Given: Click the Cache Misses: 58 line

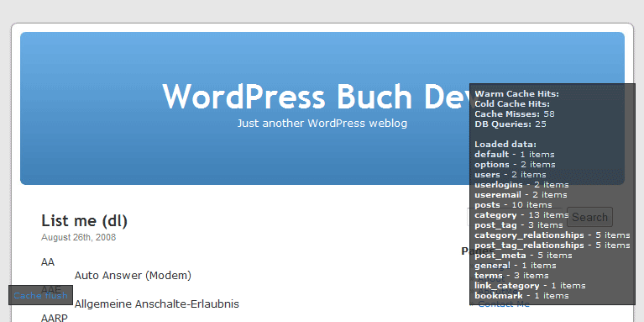Looking at the screenshot, I should coord(515,113).
